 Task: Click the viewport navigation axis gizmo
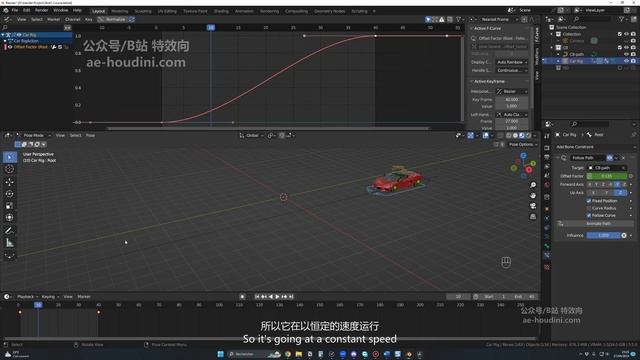[524, 166]
